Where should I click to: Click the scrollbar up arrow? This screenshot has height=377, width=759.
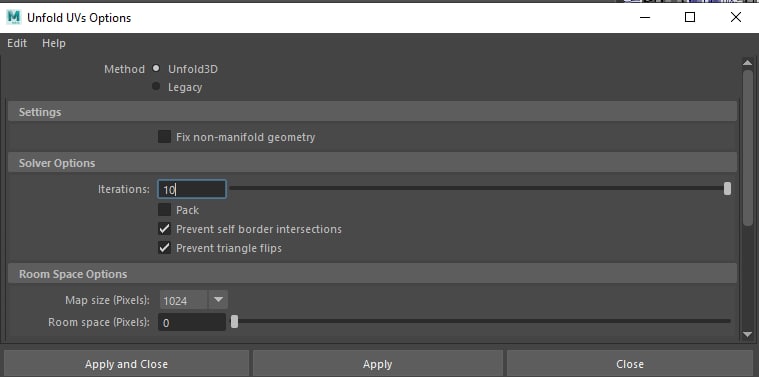click(747, 62)
